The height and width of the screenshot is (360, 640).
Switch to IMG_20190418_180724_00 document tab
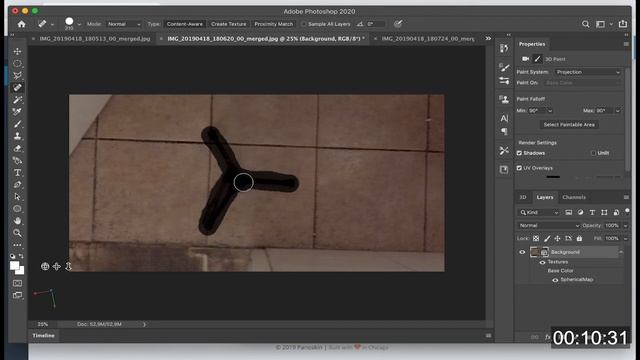click(x=428, y=39)
